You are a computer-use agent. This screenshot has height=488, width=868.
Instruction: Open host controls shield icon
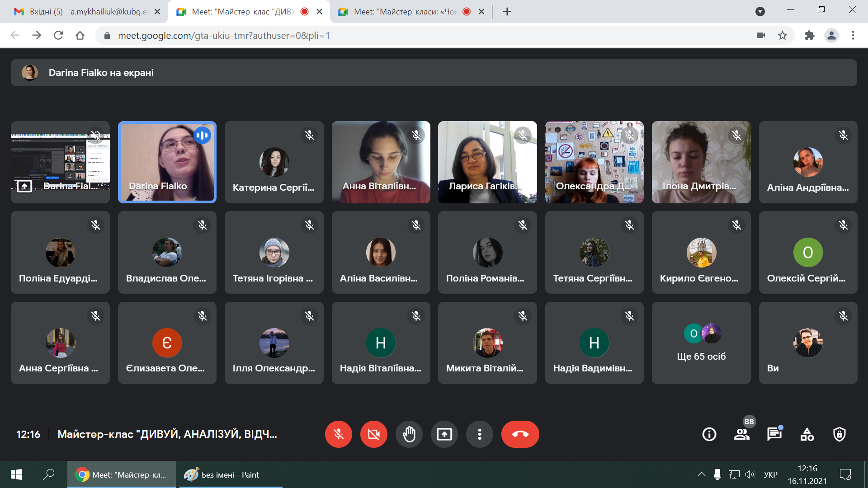(840, 434)
